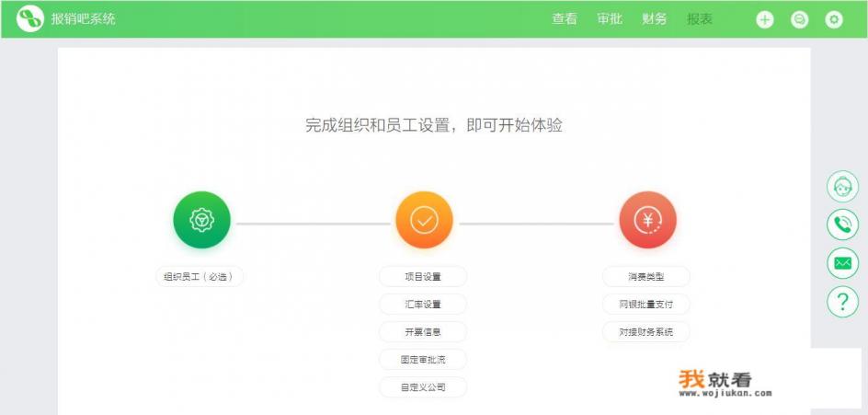Click the 网银批量支付 button
Screen dimensions: 868x415
(x=646, y=305)
